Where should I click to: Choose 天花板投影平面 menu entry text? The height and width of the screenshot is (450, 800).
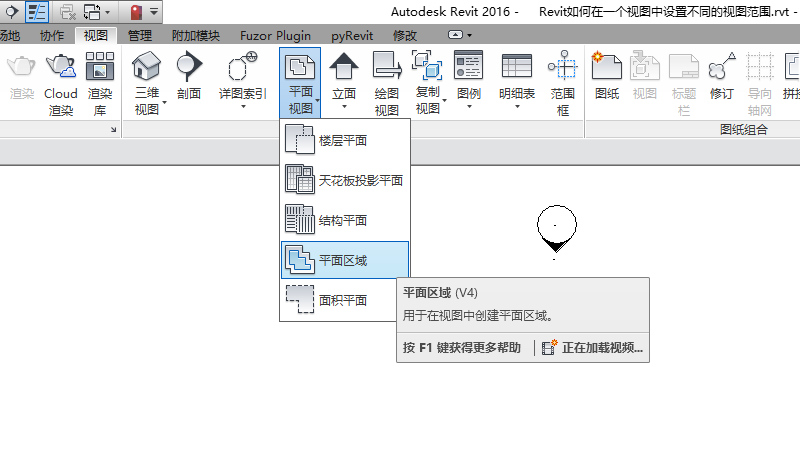tap(361, 180)
